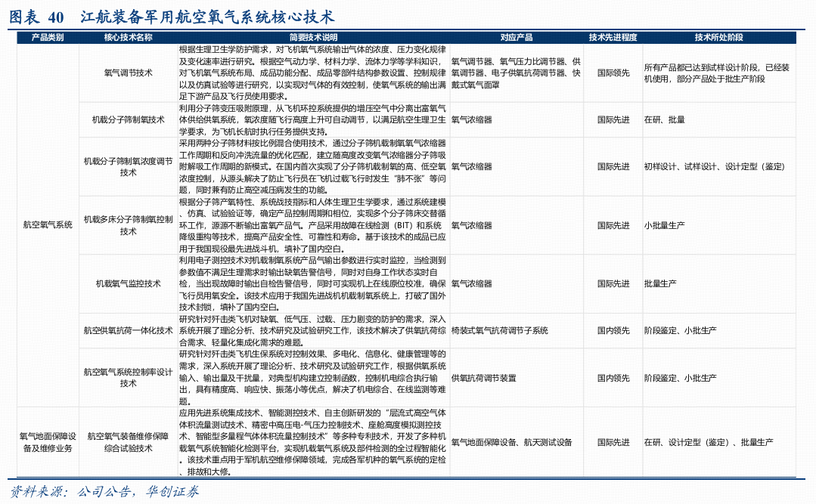Select 氧气浓缩器 in the 机载氧气监控技术 row
The height and width of the screenshot is (504, 816).
[x=471, y=283]
